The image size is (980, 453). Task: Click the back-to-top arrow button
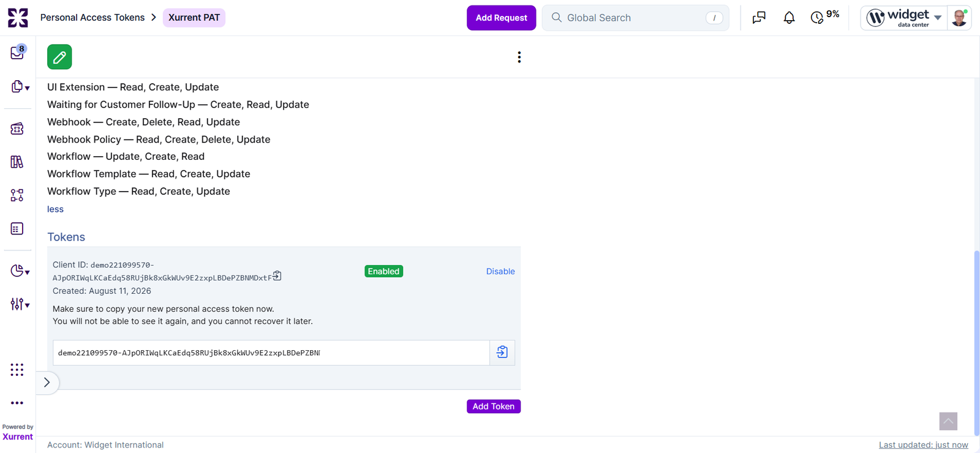pyautogui.click(x=948, y=421)
